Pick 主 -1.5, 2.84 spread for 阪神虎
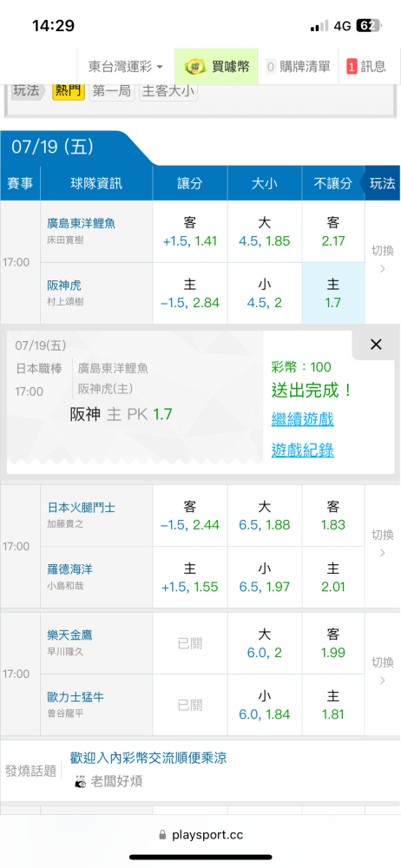This screenshot has width=401, height=868. click(190, 293)
